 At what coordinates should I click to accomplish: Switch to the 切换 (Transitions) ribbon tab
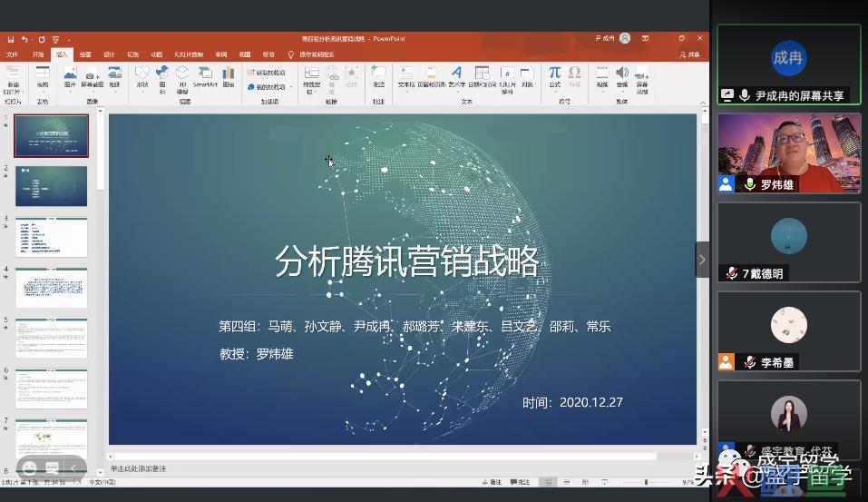pos(132,54)
